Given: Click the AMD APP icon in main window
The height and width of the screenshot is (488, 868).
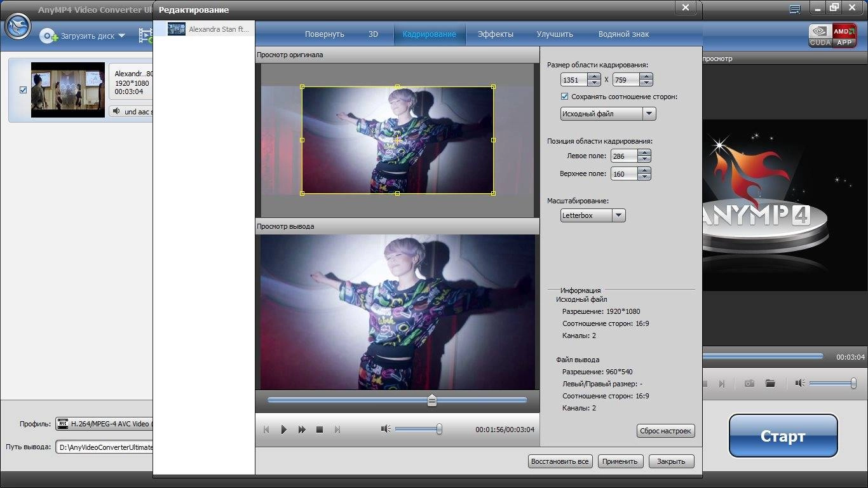Looking at the screenshot, I should click(x=844, y=36).
